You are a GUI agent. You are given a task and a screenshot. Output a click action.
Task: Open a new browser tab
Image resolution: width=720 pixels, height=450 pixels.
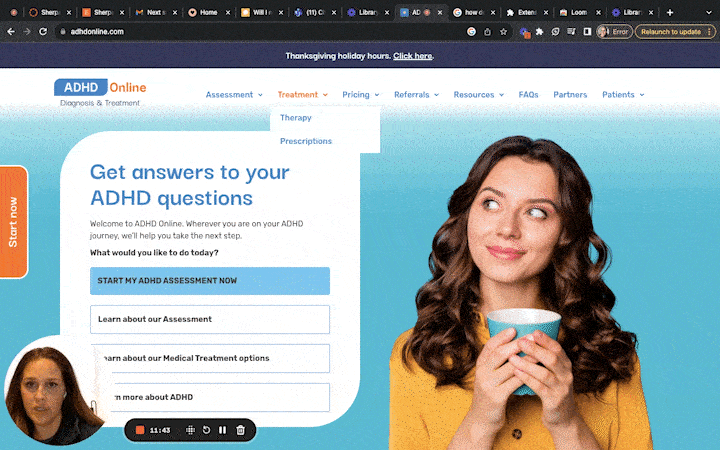click(x=670, y=12)
